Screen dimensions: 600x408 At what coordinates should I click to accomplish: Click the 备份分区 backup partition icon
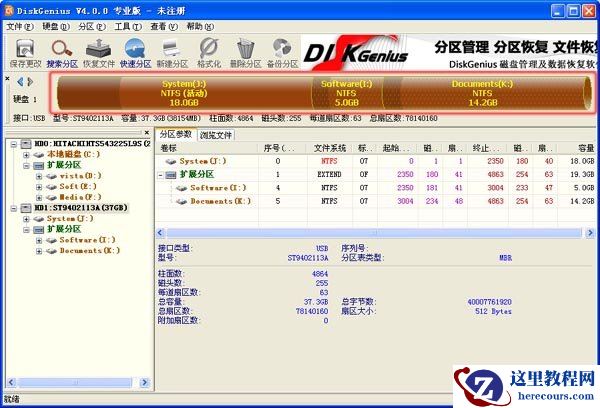(282, 53)
